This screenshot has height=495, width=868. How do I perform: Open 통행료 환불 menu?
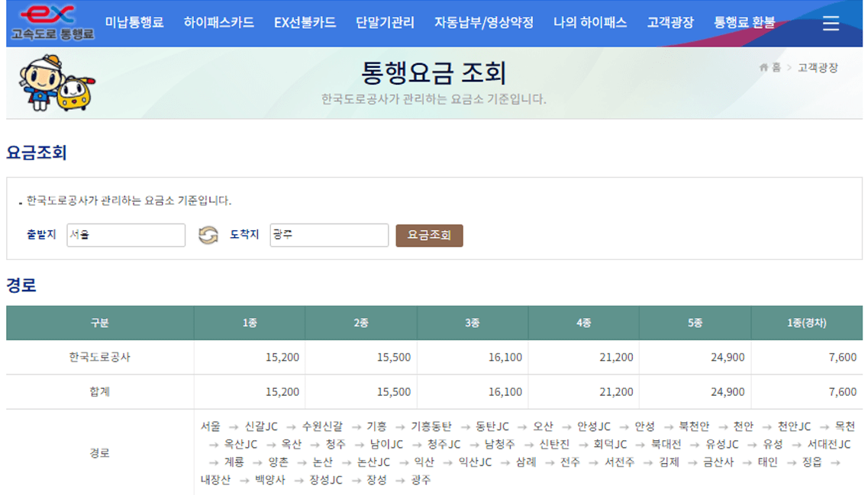744,23
